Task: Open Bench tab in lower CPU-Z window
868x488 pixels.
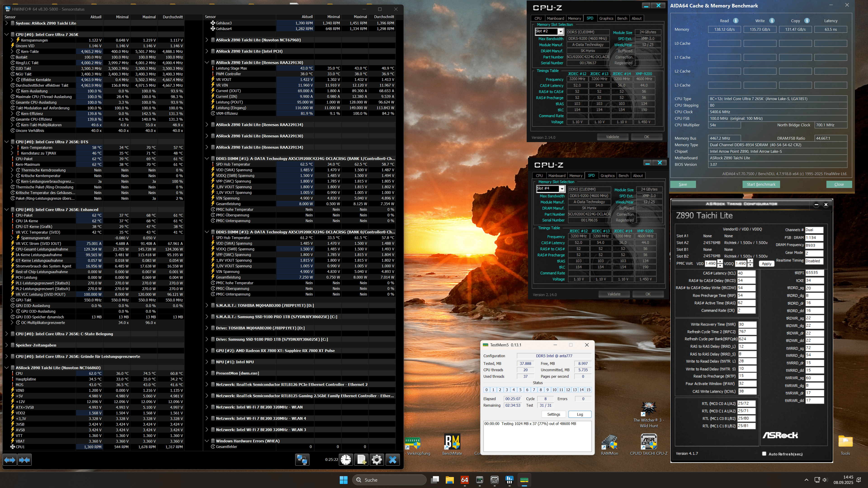Action: coord(623,176)
